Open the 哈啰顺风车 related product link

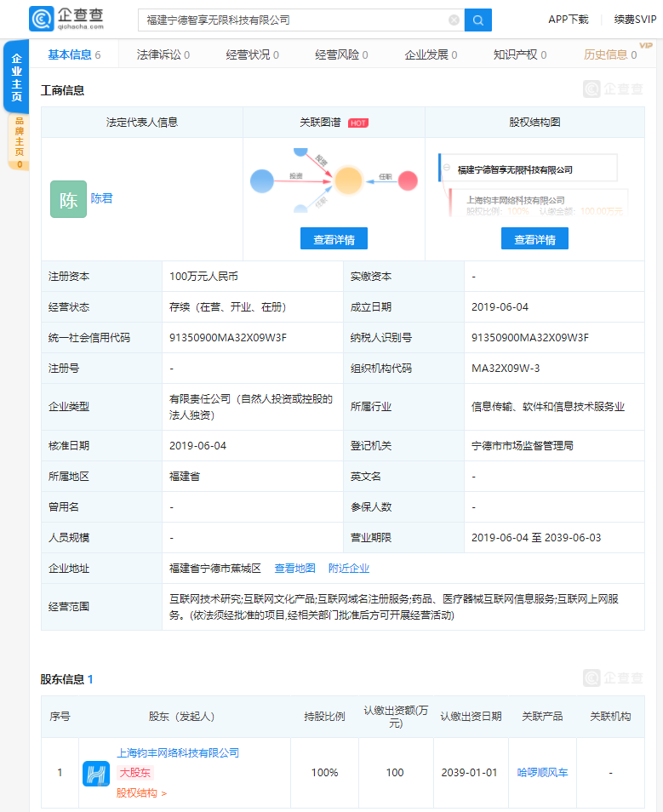(542, 773)
